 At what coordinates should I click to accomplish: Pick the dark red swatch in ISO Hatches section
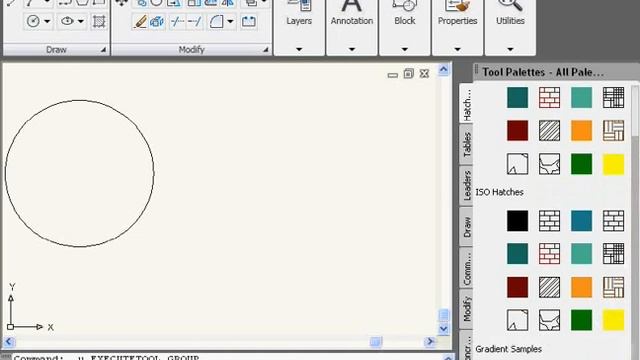click(x=518, y=287)
